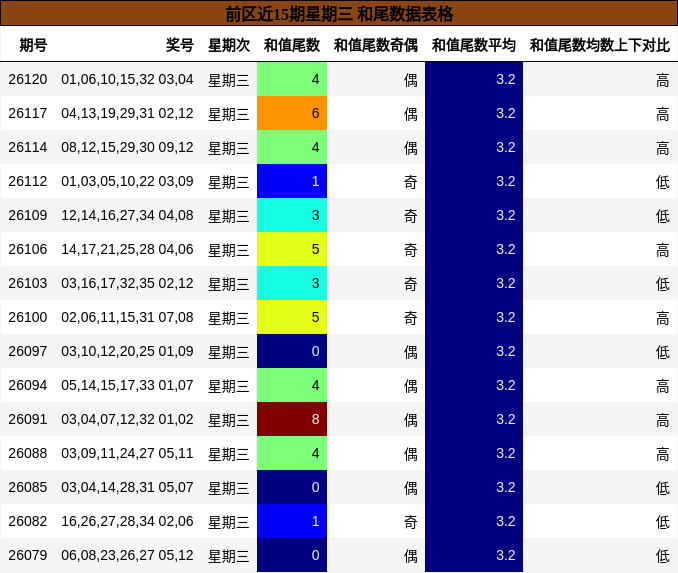This screenshot has width=678, height=573.
Task: Click the 3.2 average cell in row 26100
Action: tap(474, 317)
